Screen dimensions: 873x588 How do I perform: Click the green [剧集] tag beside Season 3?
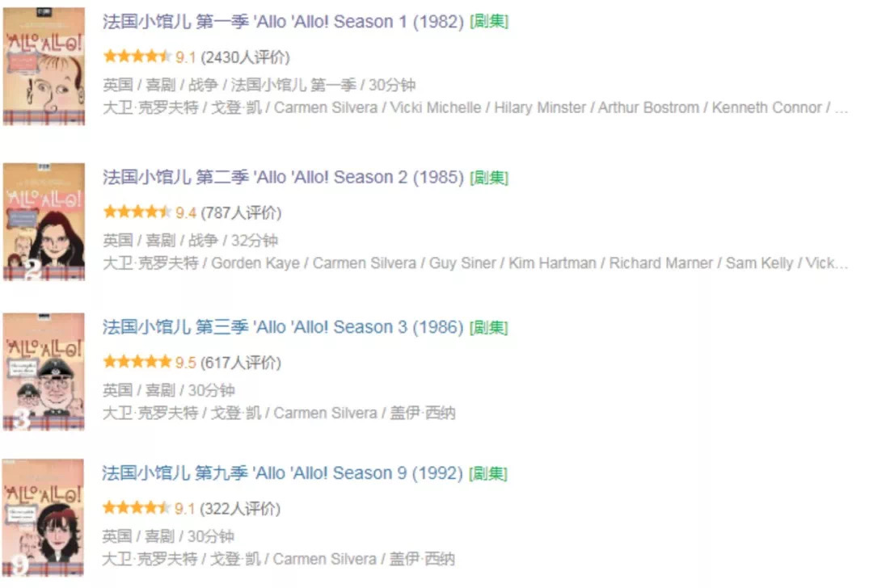click(x=489, y=328)
